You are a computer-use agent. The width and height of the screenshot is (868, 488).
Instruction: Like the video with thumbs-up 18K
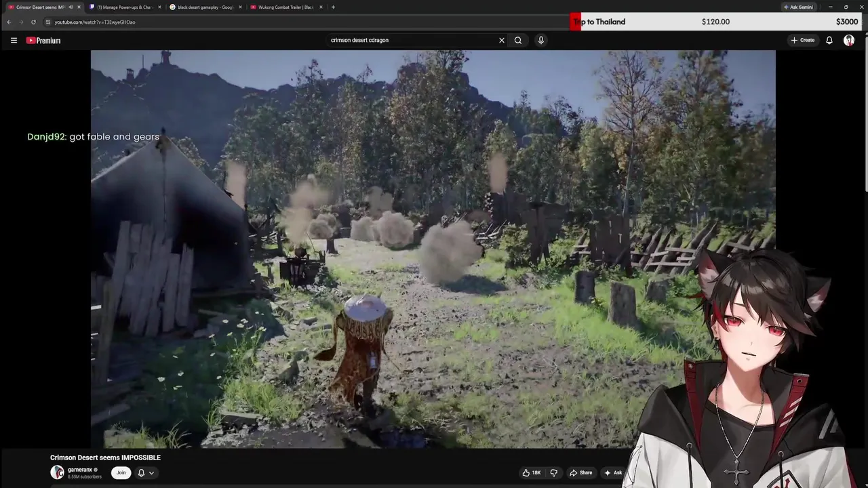[531, 472]
